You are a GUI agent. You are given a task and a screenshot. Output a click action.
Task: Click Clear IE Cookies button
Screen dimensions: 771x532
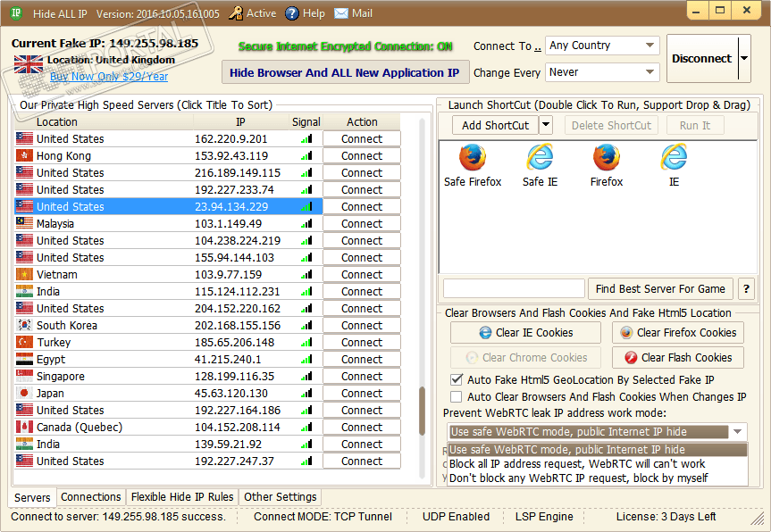point(525,333)
